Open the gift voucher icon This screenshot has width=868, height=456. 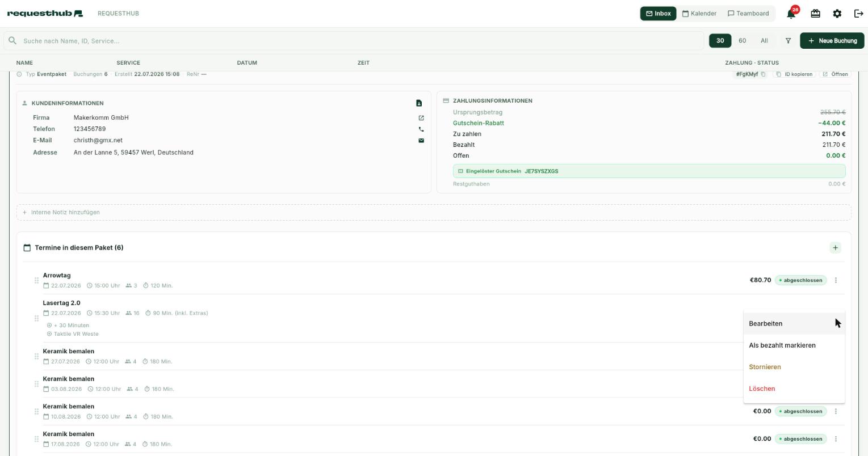[815, 14]
